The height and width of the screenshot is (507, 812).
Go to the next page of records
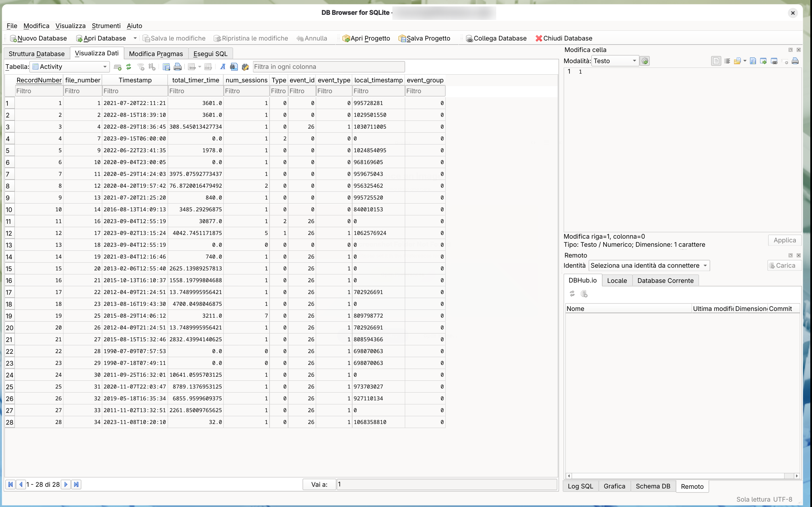pyautogui.click(x=66, y=485)
